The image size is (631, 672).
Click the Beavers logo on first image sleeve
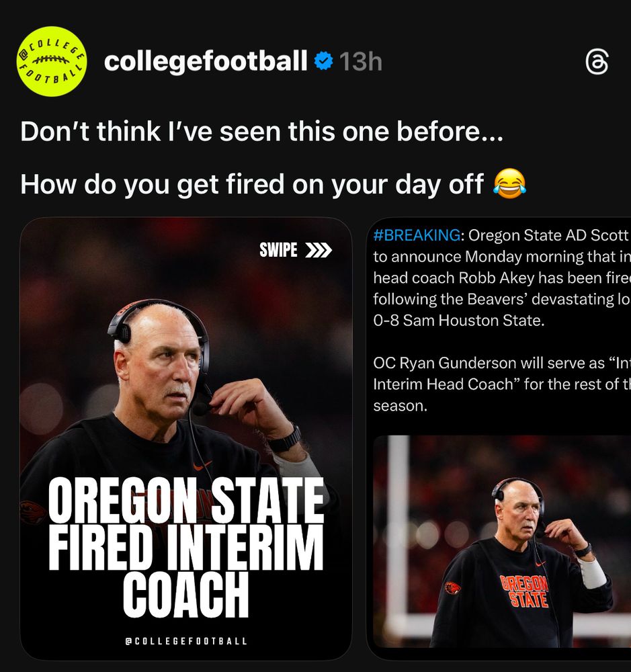32,512
